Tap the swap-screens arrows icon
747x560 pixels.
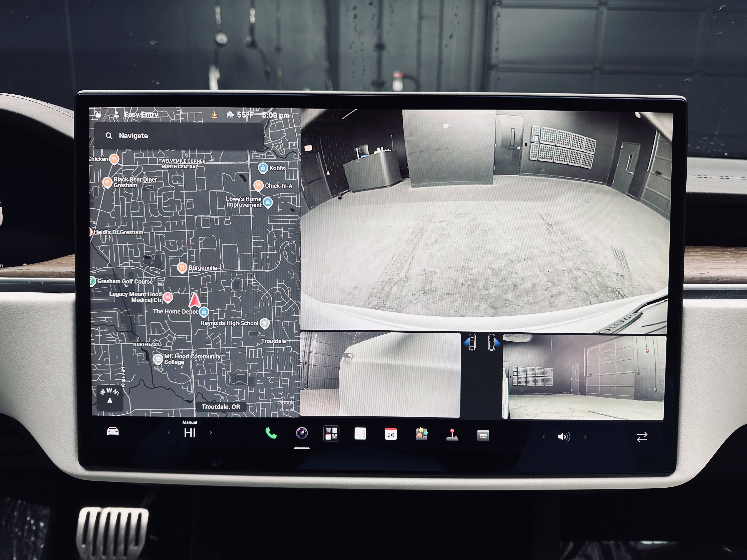tap(642, 437)
